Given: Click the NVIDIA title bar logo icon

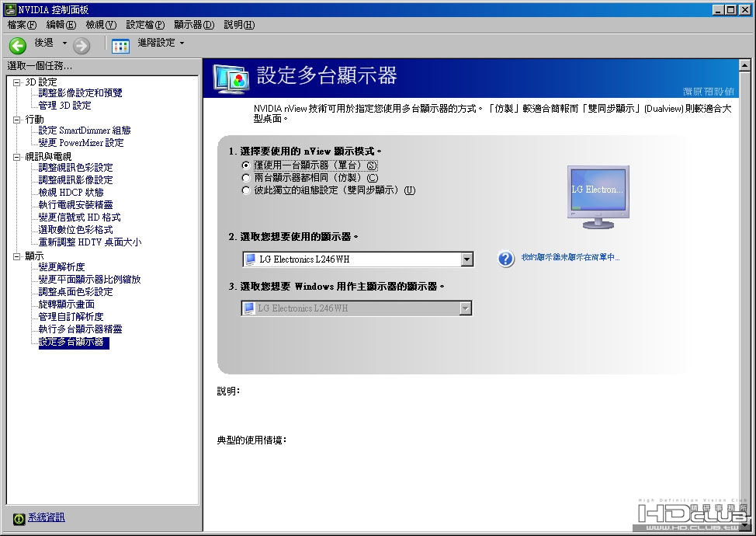Looking at the screenshot, I should 9,9.
